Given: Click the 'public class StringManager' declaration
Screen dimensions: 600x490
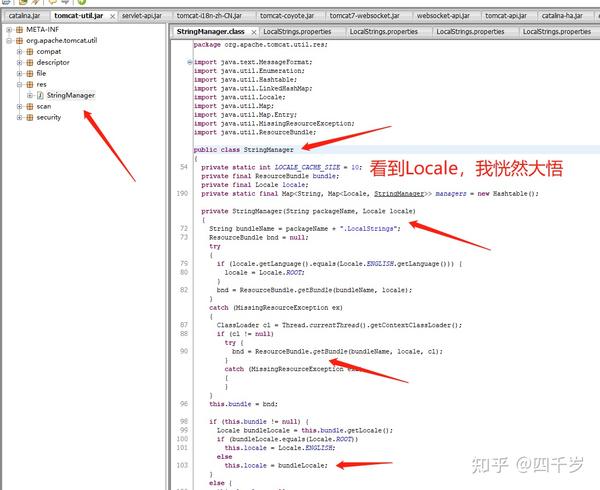Looking at the screenshot, I should (x=243, y=150).
